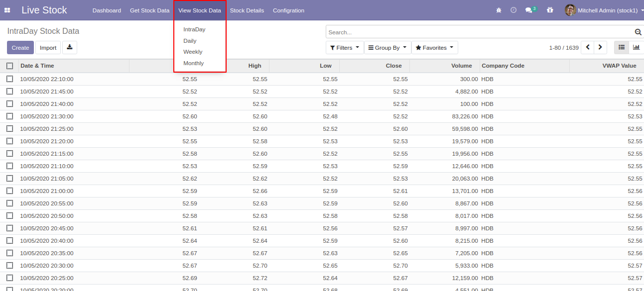Click the search magnifier icon
The height and width of the screenshot is (291, 644).
point(638,32)
